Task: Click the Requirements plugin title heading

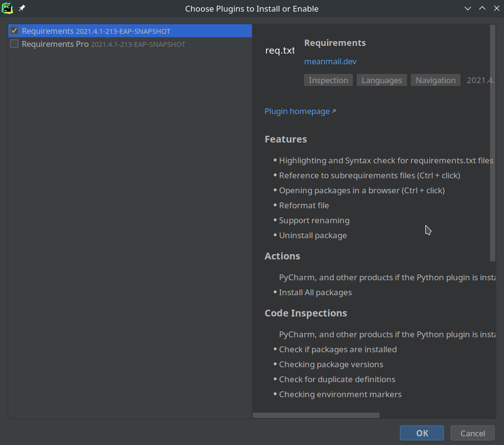Action: tap(335, 43)
